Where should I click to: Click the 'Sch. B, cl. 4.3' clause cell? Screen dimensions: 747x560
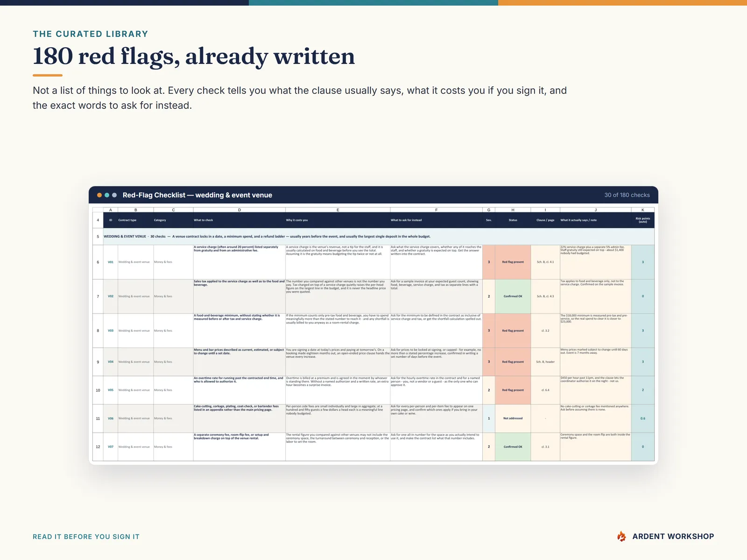point(545,296)
